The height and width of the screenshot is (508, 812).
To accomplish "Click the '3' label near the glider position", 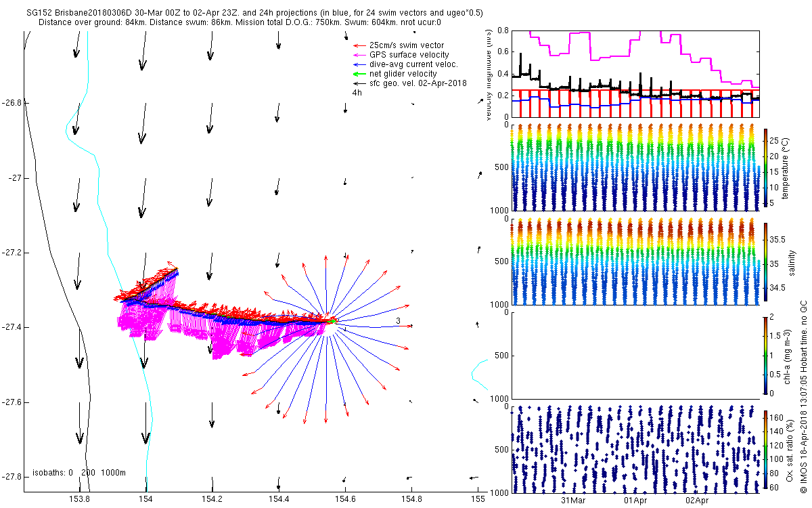I will pos(399,320).
